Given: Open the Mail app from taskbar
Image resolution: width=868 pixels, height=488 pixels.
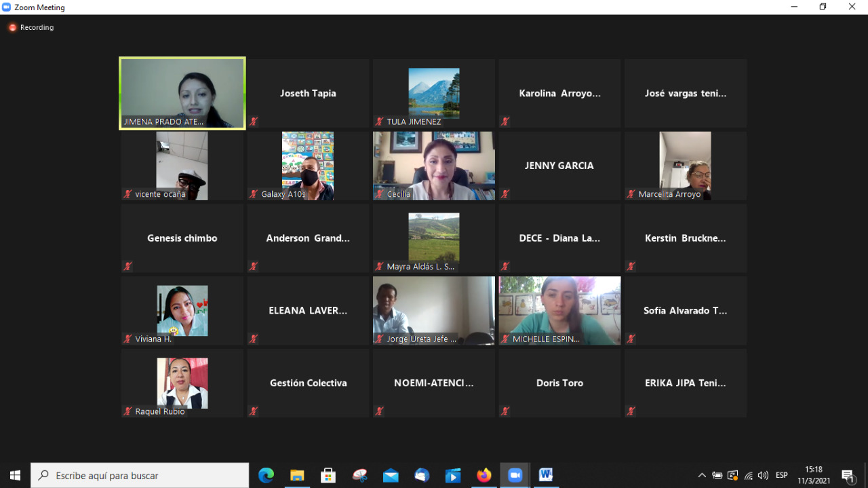Looking at the screenshot, I should pyautogui.click(x=391, y=476).
